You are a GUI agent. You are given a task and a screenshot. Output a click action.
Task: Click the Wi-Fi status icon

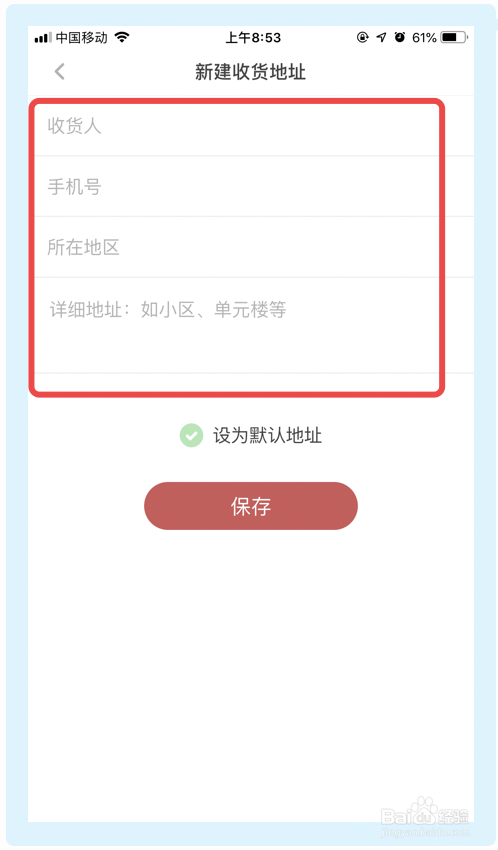pos(122,37)
